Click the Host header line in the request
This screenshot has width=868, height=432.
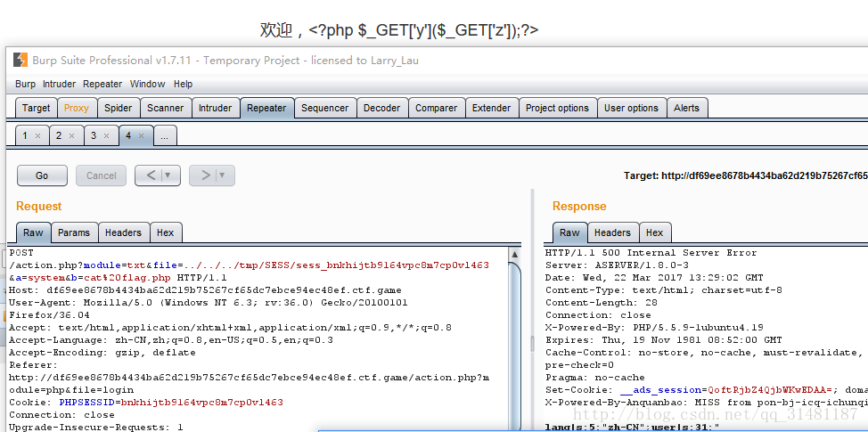(x=205, y=289)
